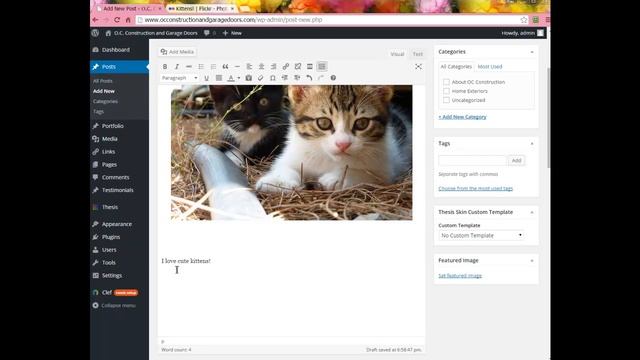The width and height of the screenshot is (640, 360).
Task: Open the Media library menu
Action: pyautogui.click(x=110, y=139)
